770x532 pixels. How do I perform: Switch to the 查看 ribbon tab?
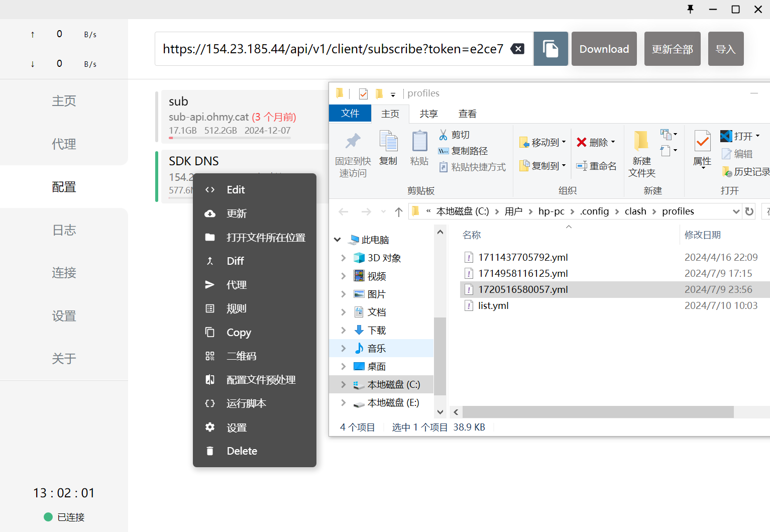468,114
